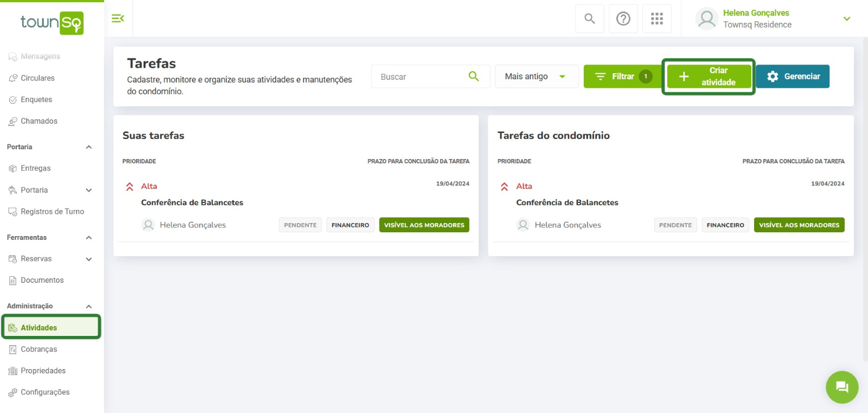The image size is (868, 413).
Task: Open Conferência de Balancetes in Suas tarefas
Action: click(192, 202)
